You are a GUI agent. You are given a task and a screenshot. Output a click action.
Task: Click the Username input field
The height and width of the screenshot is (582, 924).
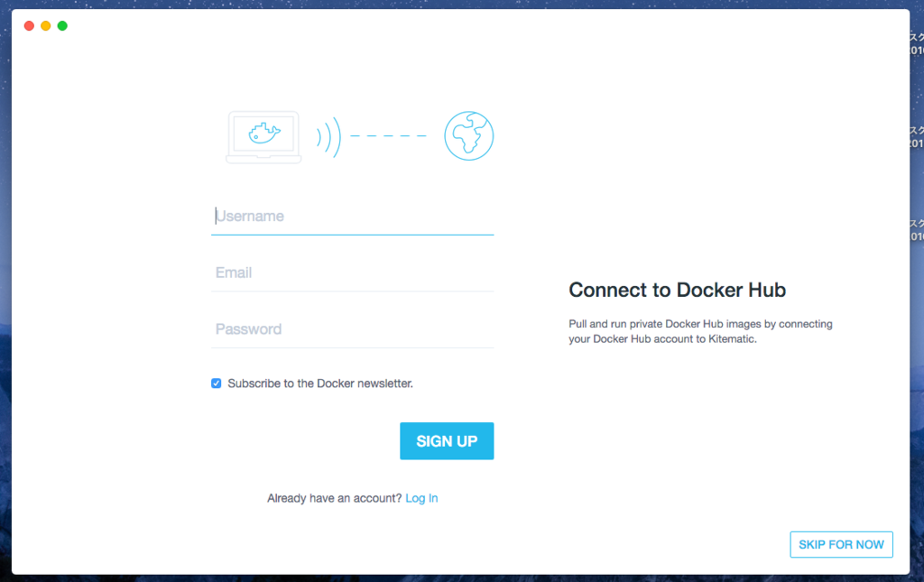click(x=353, y=217)
